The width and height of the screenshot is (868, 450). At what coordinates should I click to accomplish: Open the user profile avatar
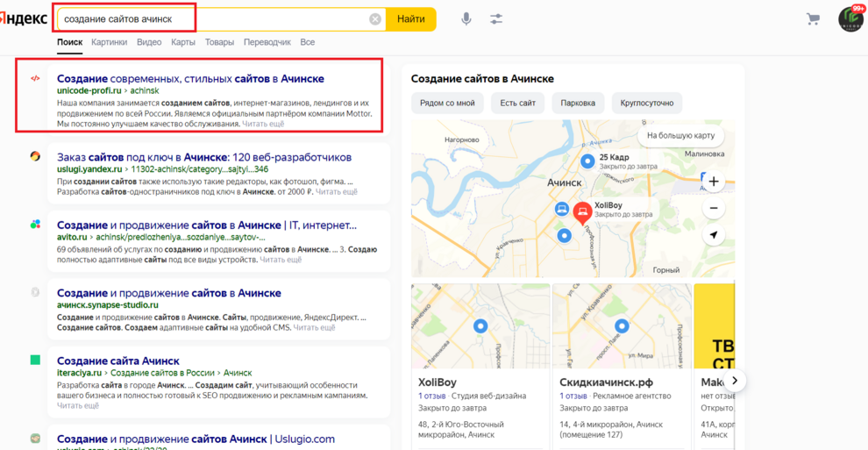coord(850,18)
